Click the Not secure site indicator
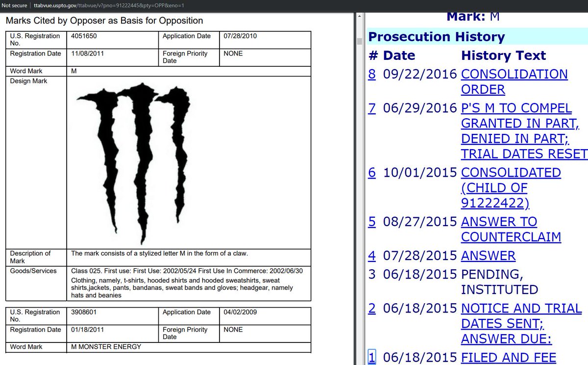The width and height of the screenshot is (588, 365). pyautogui.click(x=14, y=5)
